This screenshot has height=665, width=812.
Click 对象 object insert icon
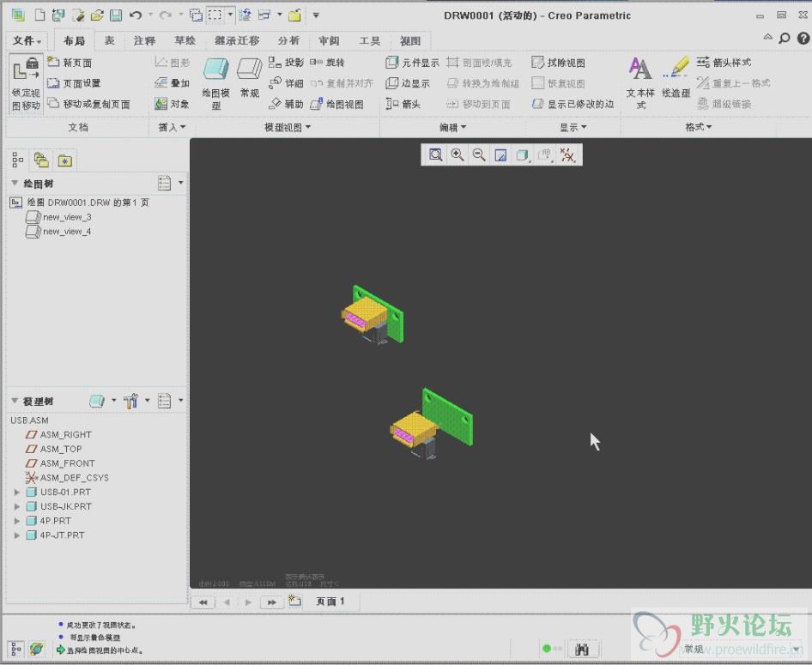click(172, 104)
